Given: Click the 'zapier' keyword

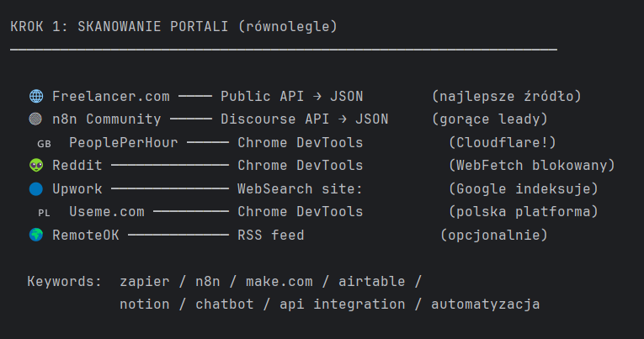Looking at the screenshot, I should pos(145,281).
